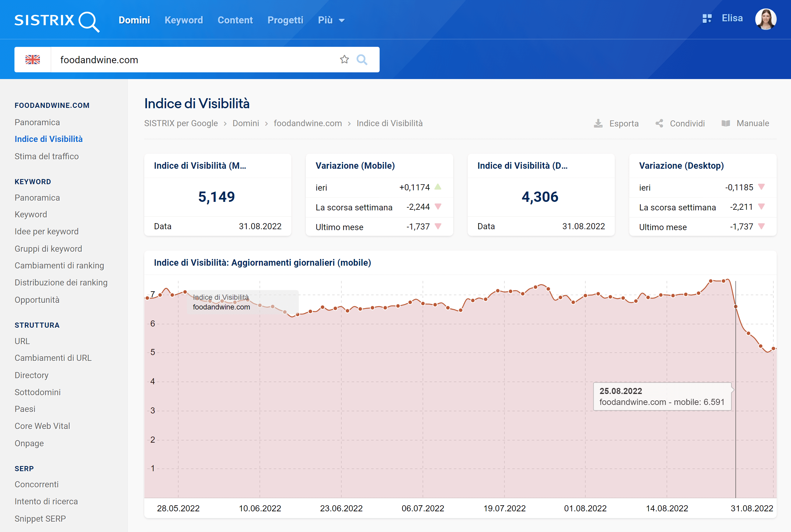Open the Keyword sidebar link
Image resolution: width=791 pixels, height=532 pixels.
31,214
